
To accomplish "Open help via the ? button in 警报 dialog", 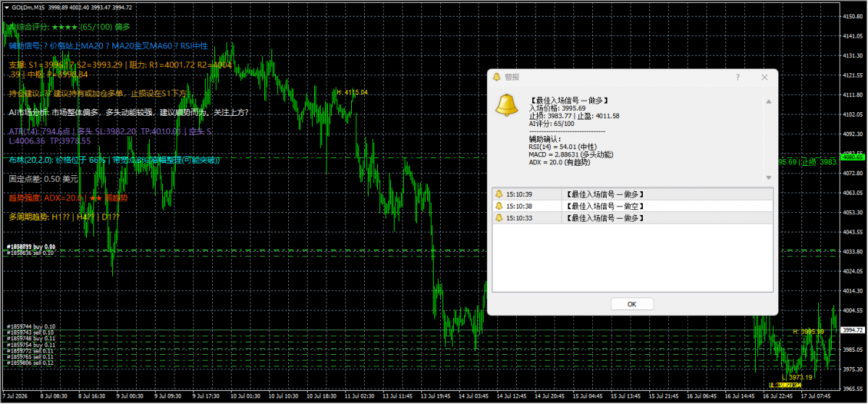I will [738, 77].
